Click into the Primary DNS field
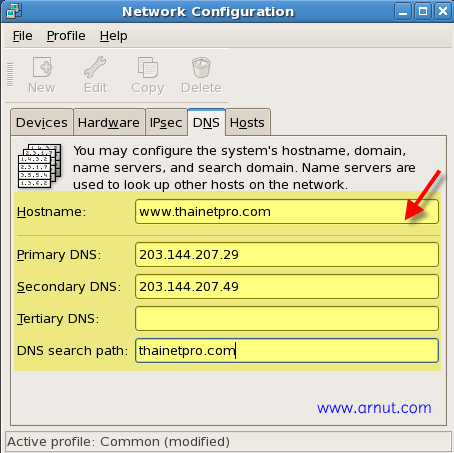 287,255
